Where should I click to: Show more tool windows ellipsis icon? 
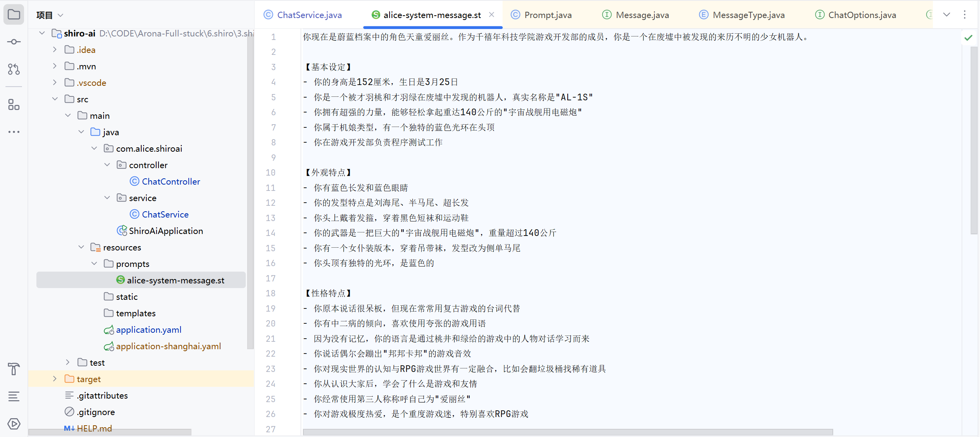(14, 132)
